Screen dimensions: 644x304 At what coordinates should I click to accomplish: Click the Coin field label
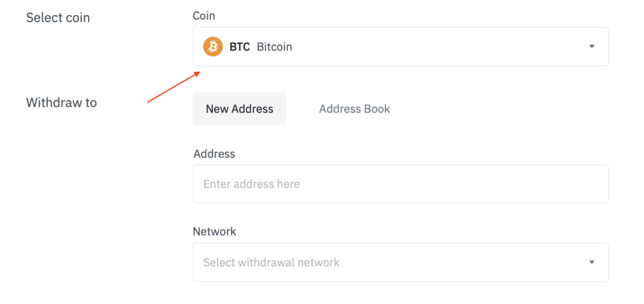point(204,16)
